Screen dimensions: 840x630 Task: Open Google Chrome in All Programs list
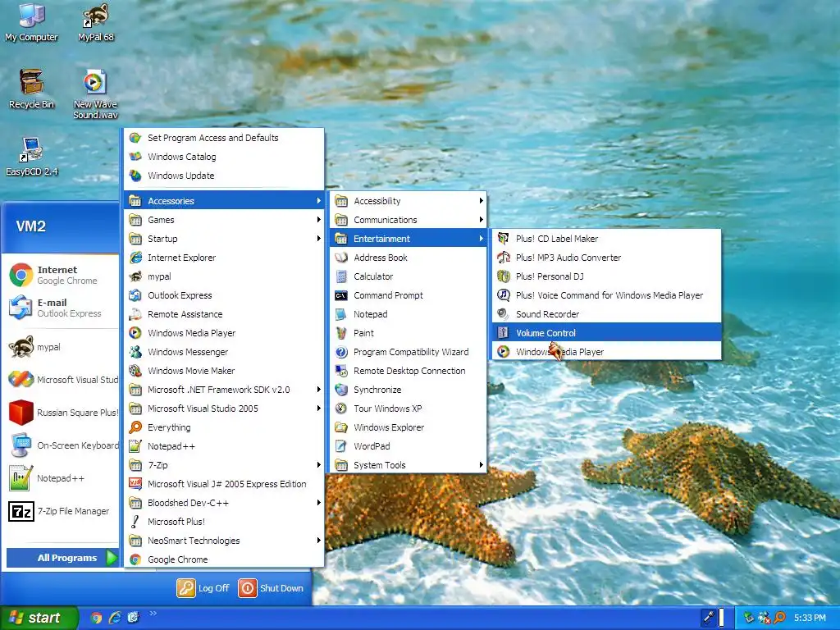click(224, 559)
